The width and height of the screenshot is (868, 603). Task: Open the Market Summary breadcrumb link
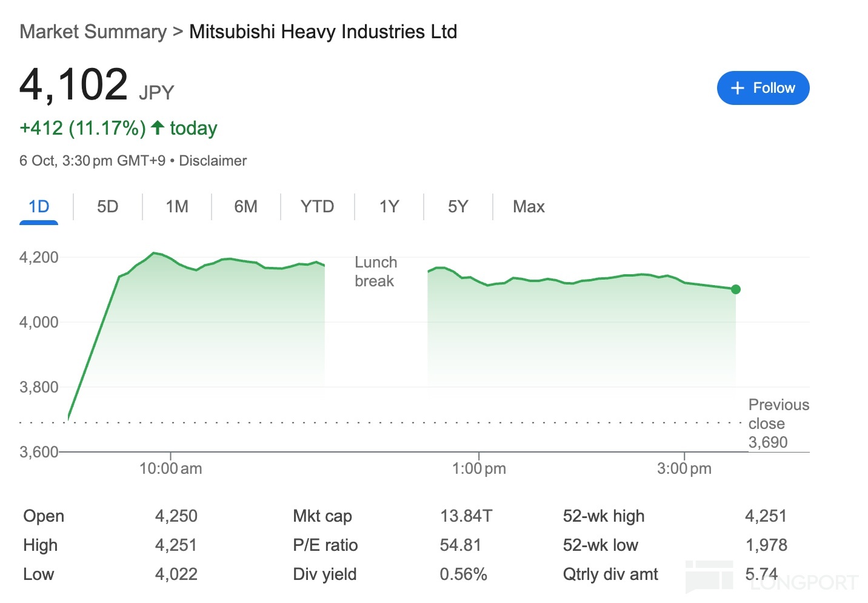click(x=93, y=32)
